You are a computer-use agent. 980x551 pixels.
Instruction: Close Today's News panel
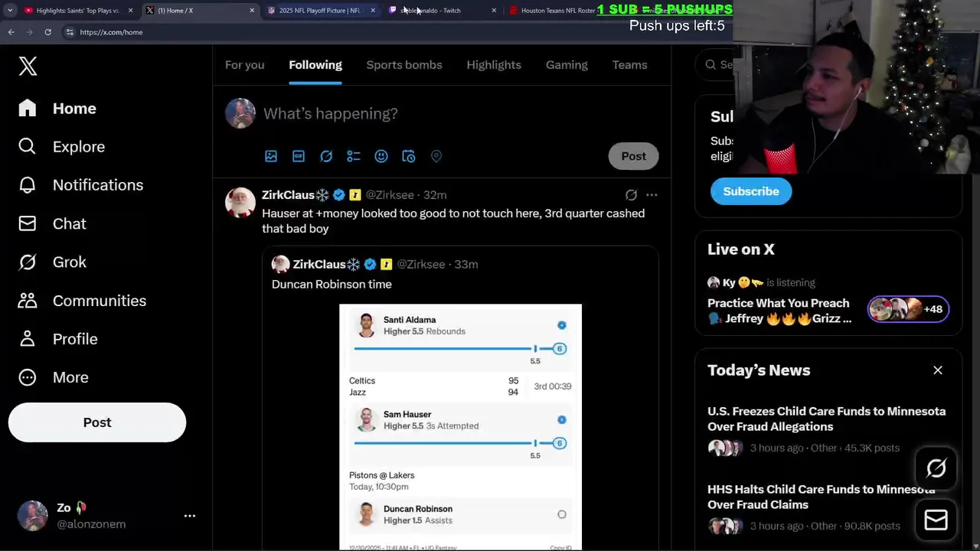(x=938, y=370)
